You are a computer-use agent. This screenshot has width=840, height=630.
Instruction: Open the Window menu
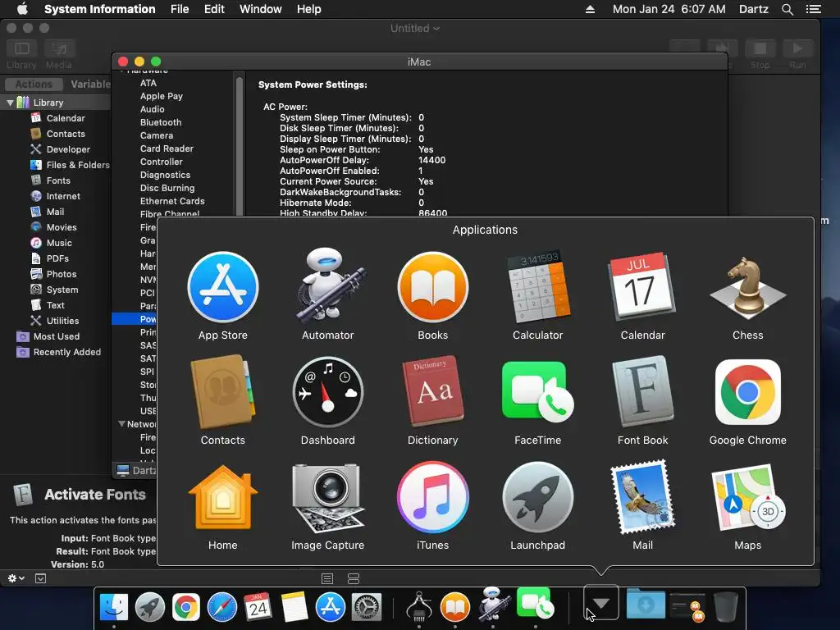260,9
